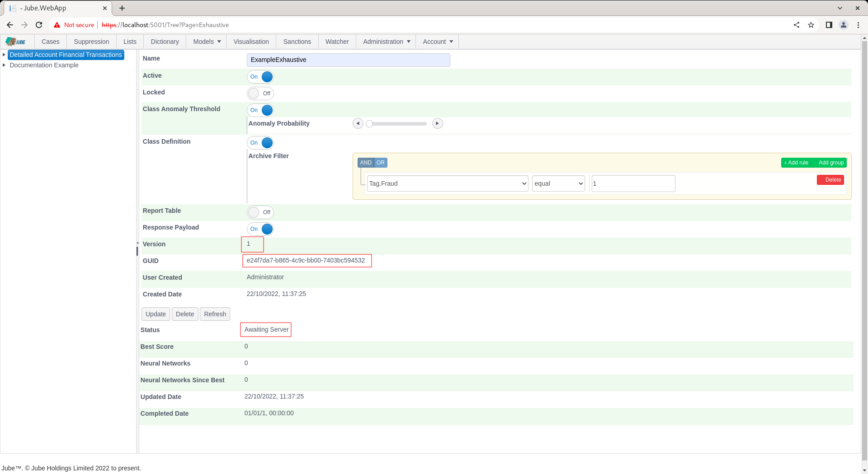Open the equal operator dropdown
The width and height of the screenshot is (868, 474).
[558, 183]
